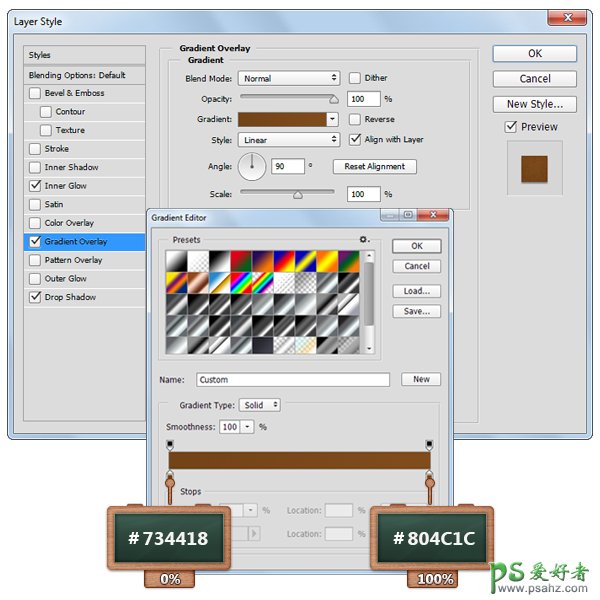
Task: Select Drop Shadow in the styles list
Action: pyautogui.click(x=70, y=297)
